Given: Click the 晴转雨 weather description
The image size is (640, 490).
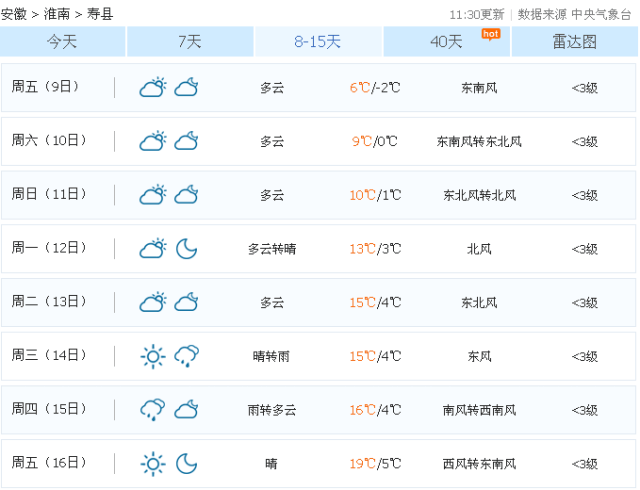Looking at the screenshot, I should coord(271,356).
